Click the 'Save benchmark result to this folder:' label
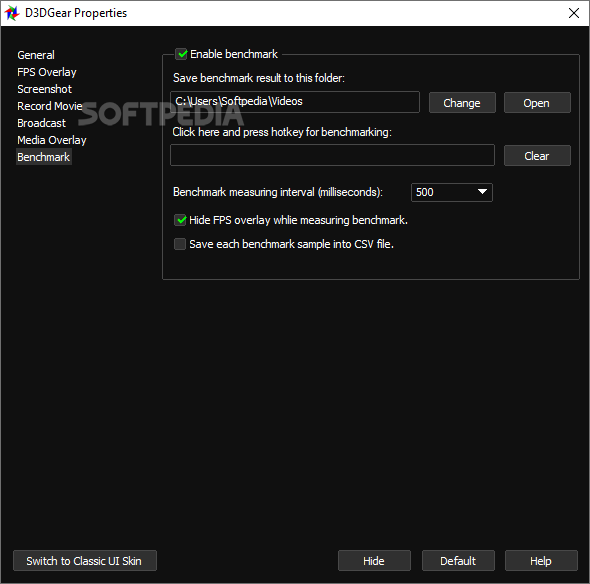 click(x=259, y=78)
